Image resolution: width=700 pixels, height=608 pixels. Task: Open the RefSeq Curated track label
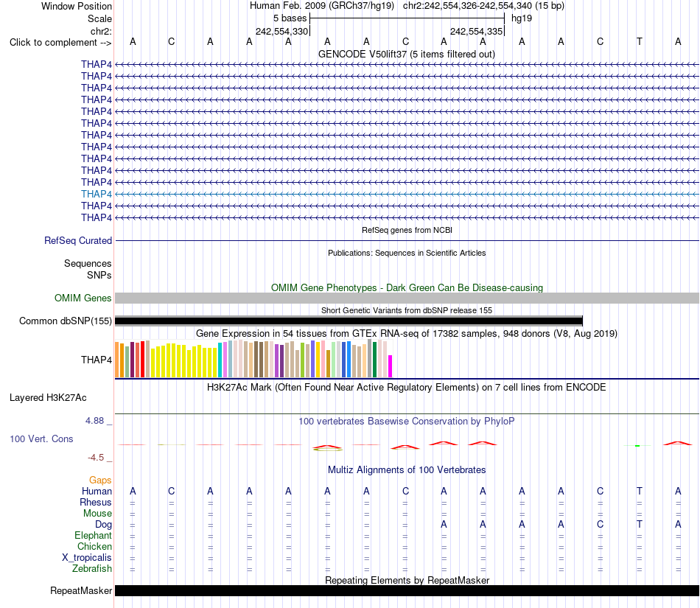click(77, 240)
